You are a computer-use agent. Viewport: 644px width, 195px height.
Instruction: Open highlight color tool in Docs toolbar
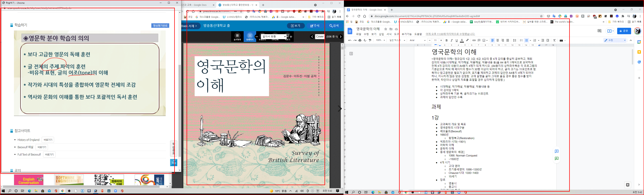coord(467,40)
